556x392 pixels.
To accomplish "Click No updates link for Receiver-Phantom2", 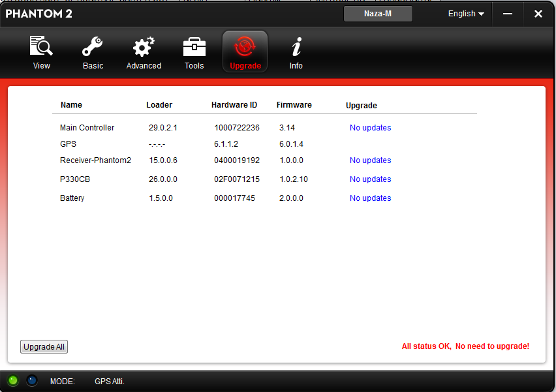I will tap(370, 160).
